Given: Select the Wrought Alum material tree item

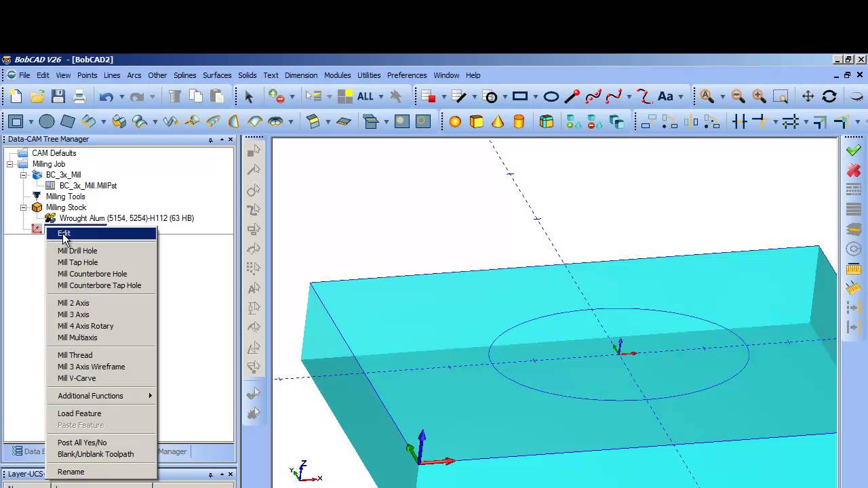Looking at the screenshot, I should pyautogui.click(x=127, y=218).
